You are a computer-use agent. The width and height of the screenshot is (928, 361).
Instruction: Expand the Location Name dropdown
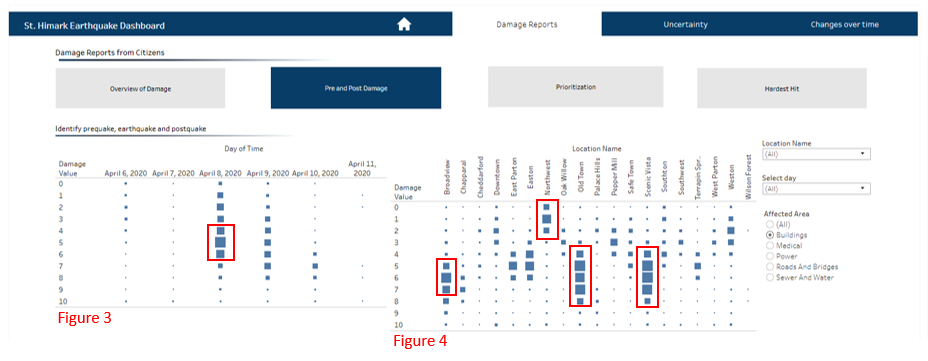[x=816, y=154]
